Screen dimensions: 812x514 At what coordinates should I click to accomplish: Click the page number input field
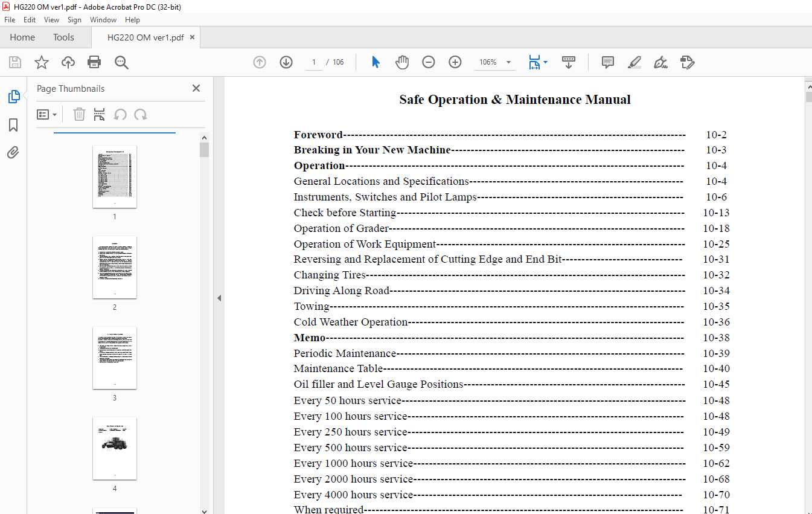click(x=314, y=62)
